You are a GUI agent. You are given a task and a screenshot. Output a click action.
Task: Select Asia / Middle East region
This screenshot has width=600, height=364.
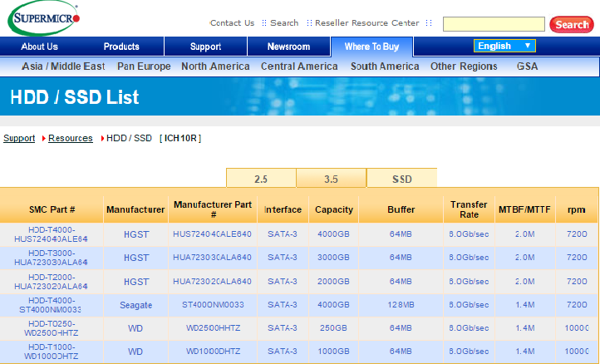tap(63, 66)
